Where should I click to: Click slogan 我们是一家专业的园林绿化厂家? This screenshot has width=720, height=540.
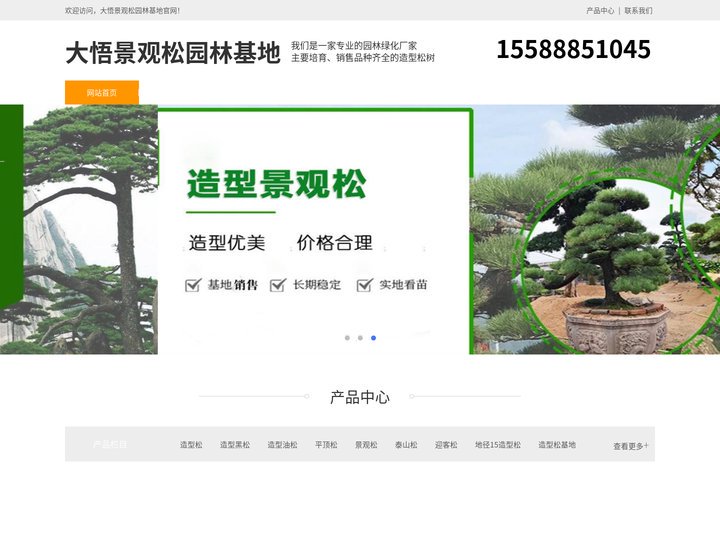point(354,45)
